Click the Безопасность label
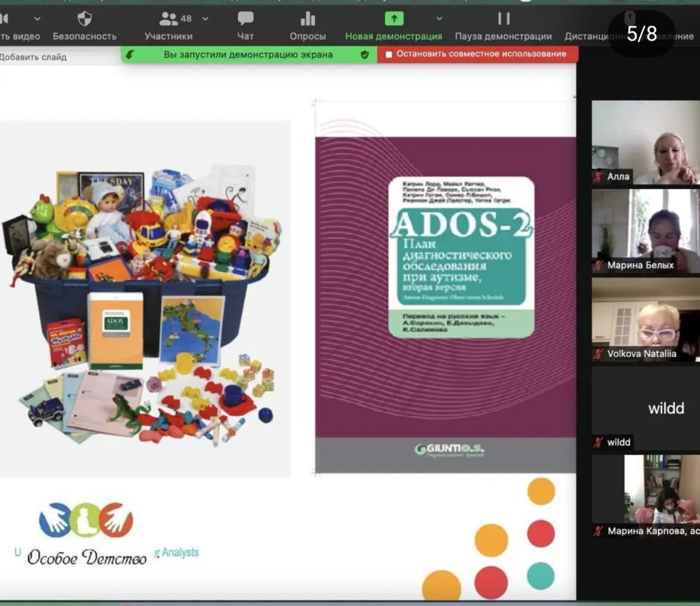The height and width of the screenshot is (606, 700). coord(84,36)
